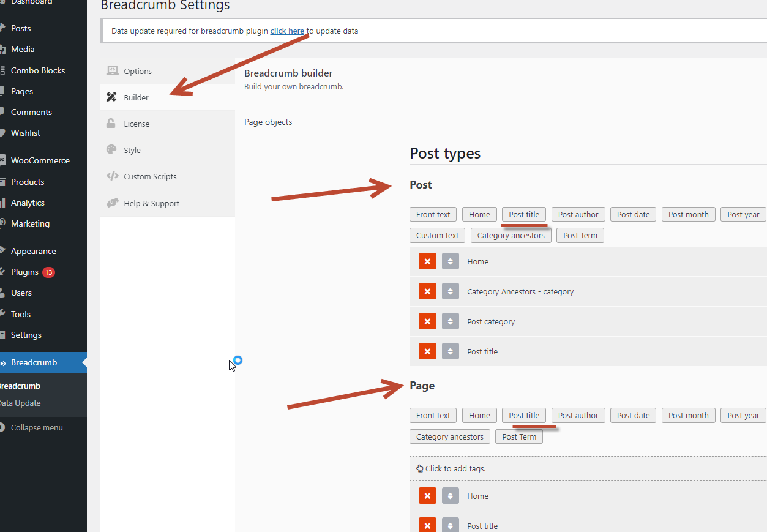Viewport: 767px width, 532px height.
Task: Add Front text tag in Page section
Action: (433, 415)
